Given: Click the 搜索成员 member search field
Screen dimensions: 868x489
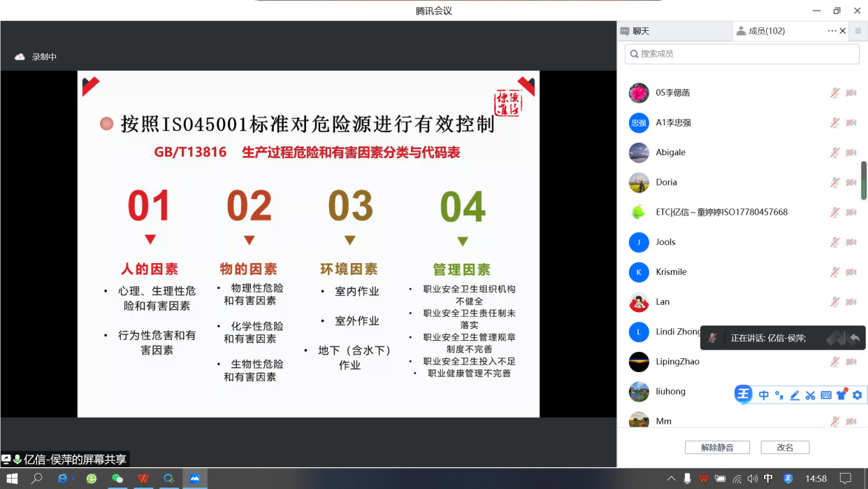Looking at the screenshot, I should [741, 54].
